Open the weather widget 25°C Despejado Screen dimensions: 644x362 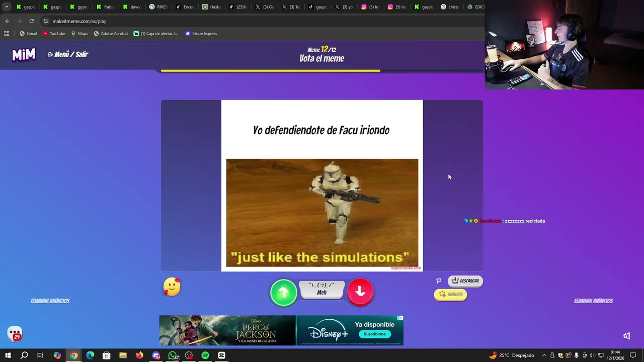(511, 355)
